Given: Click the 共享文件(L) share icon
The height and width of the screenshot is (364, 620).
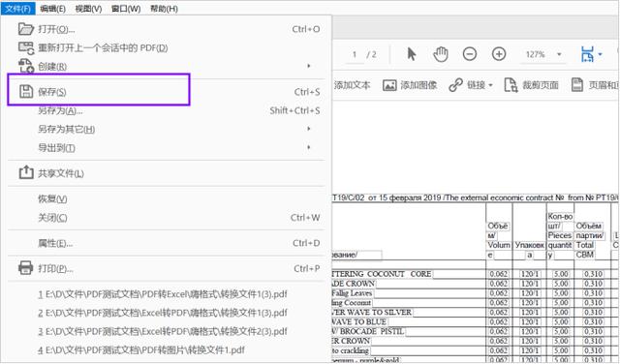Looking at the screenshot, I should (x=26, y=172).
